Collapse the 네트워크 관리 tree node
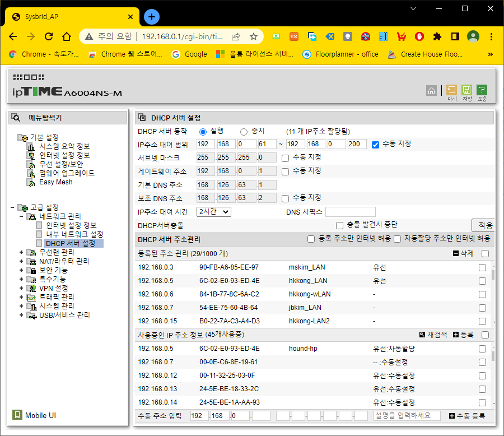 point(21,216)
